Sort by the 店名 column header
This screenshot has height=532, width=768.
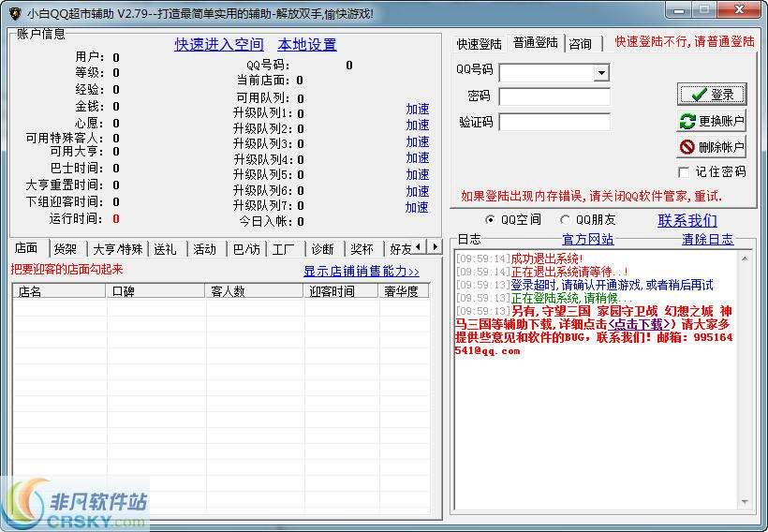coord(59,291)
